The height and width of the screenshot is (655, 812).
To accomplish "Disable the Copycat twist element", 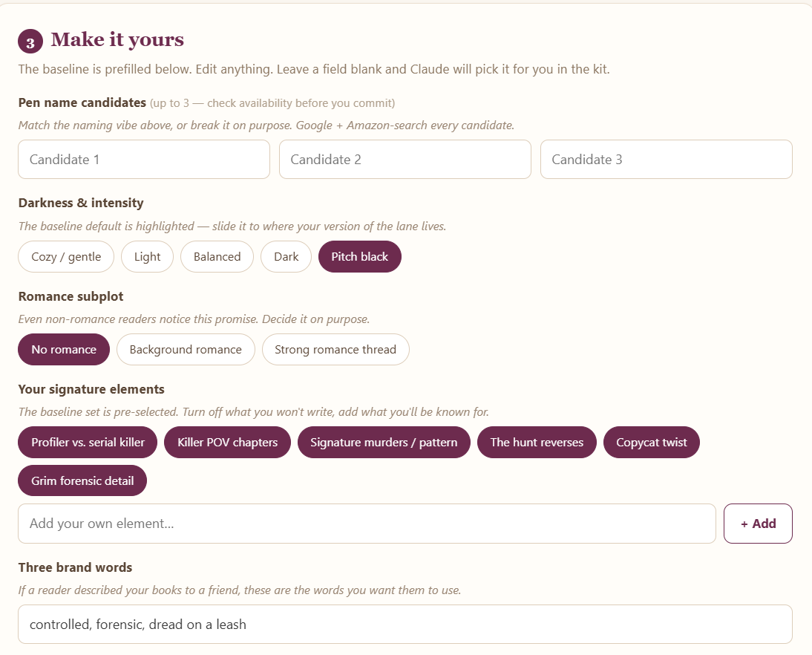I will click(652, 442).
